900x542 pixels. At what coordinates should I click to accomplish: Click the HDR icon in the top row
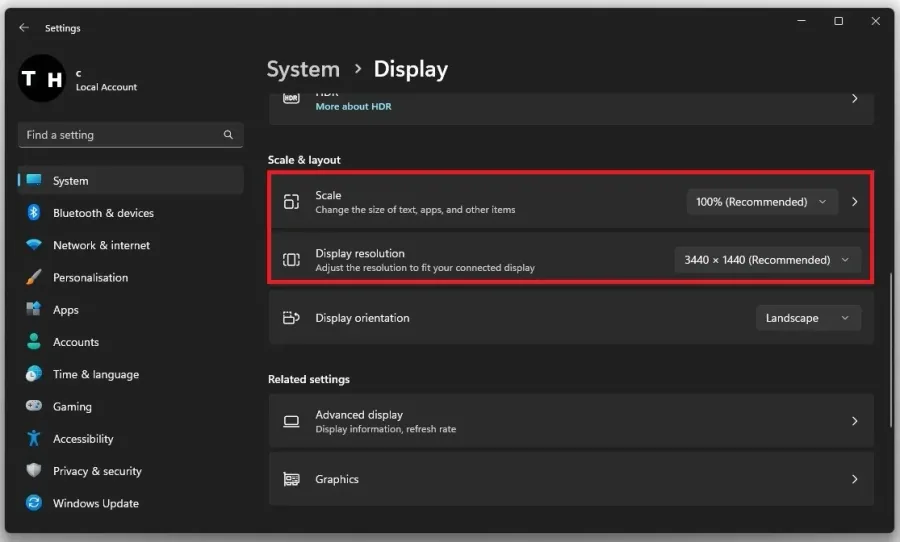(x=291, y=98)
